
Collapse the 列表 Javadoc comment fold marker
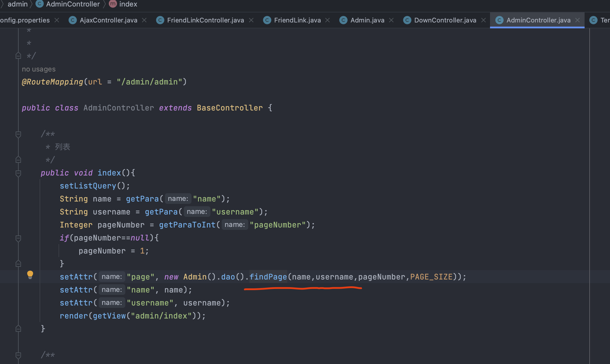coord(18,134)
